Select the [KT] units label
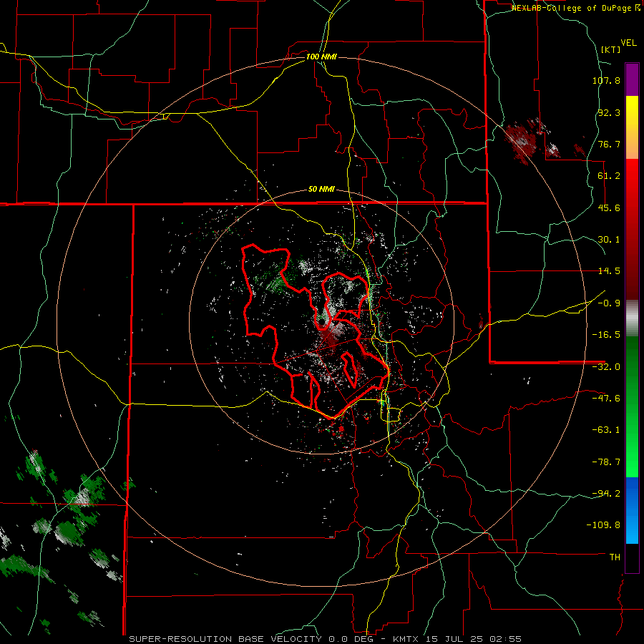 (610, 49)
